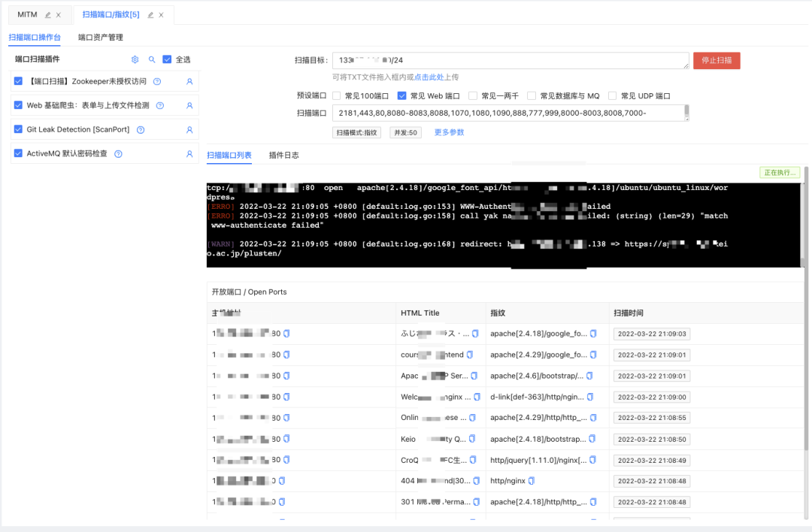Click the 扫描模式:指纹 tag
812x532 pixels.
(357, 132)
